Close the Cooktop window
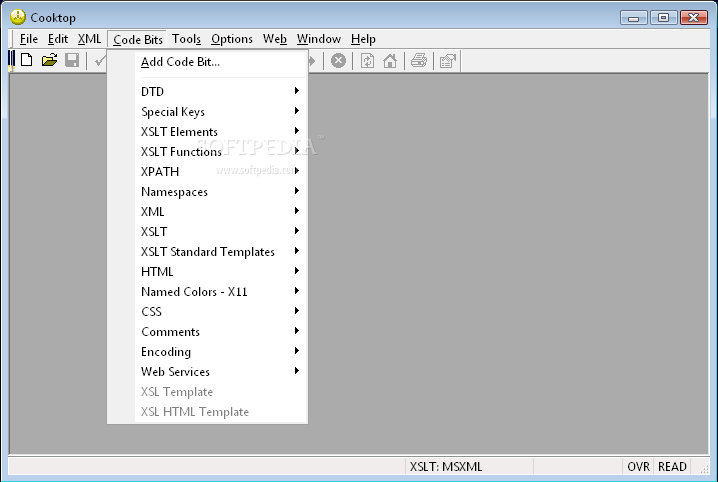 tap(694, 18)
